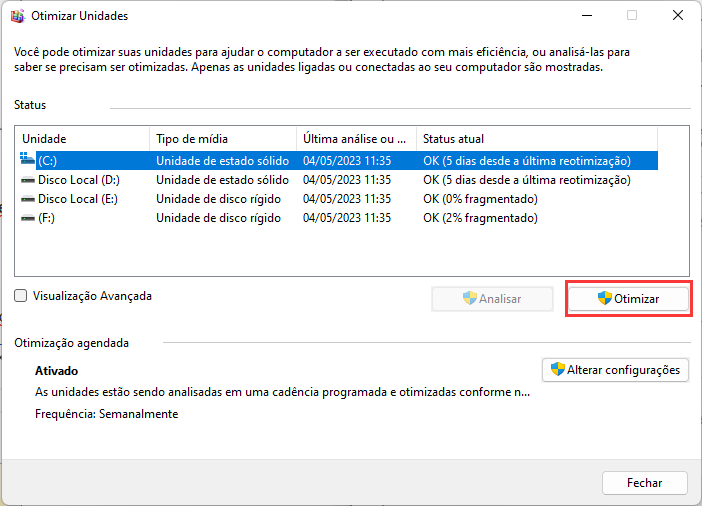
Task: Click the Disco Local (D:) drive icon
Action: pos(27,180)
